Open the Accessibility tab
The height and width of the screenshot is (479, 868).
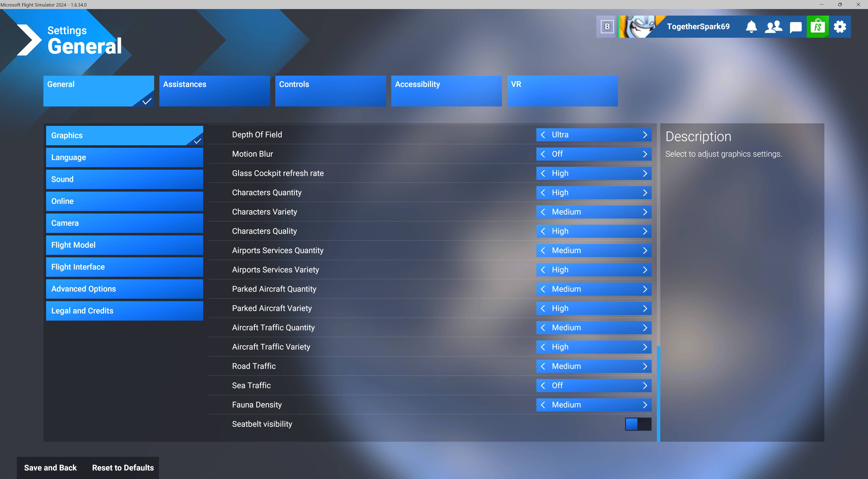(446, 91)
